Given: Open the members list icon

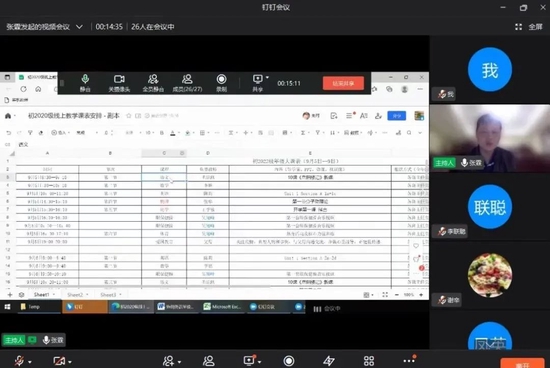Looking at the screenshot, I should [x=209, y=361].
